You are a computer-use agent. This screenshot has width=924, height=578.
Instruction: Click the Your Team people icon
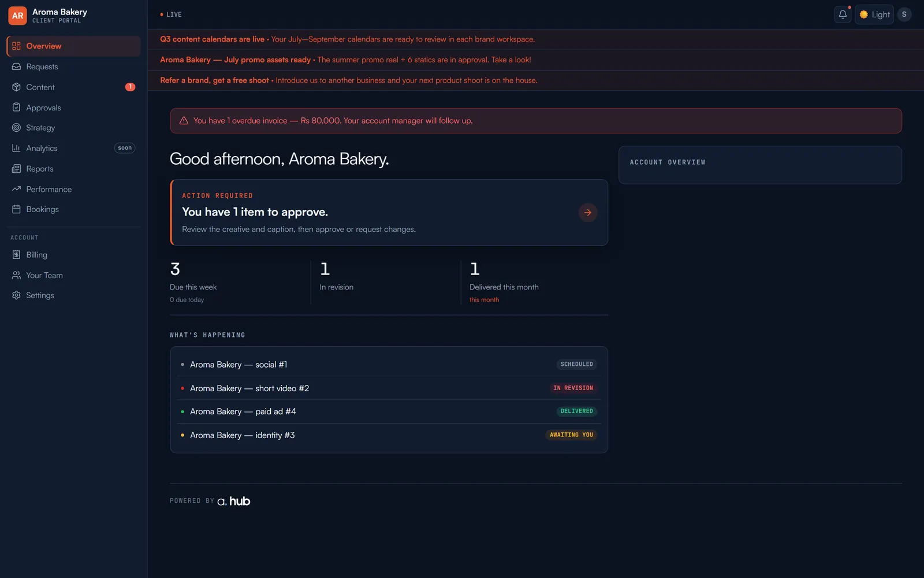[x=16, y=275]
